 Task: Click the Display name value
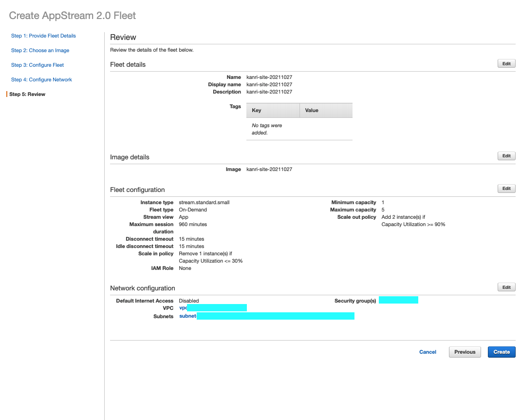pyautogui.click(x=269, y=84)
